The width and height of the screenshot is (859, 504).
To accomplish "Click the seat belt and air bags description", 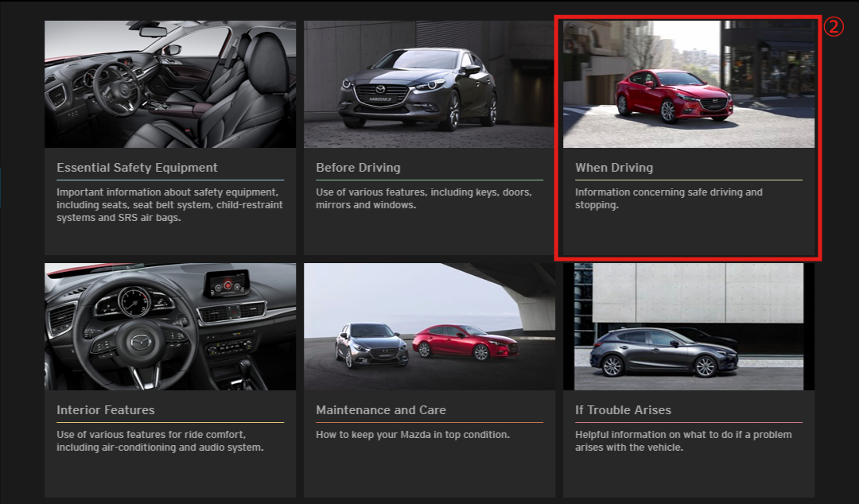I will [169, 205].
